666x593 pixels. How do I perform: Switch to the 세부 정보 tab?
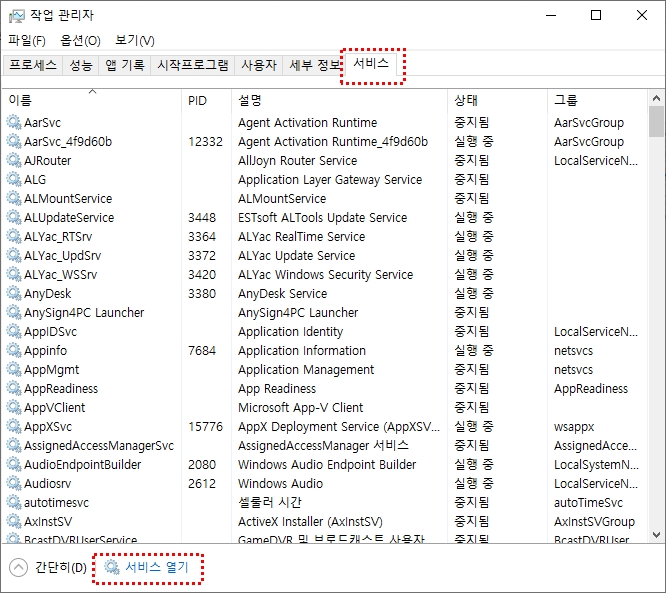313,65
